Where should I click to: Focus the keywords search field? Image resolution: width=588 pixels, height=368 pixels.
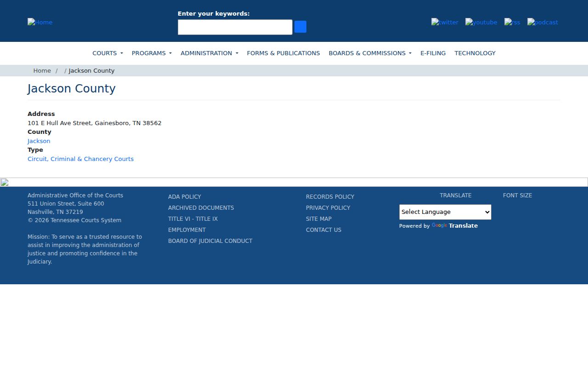(235, 27)
